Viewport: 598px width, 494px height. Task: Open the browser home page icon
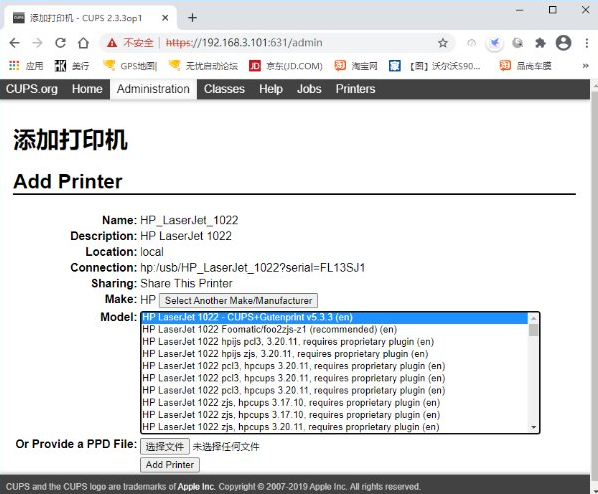(83, 43)
